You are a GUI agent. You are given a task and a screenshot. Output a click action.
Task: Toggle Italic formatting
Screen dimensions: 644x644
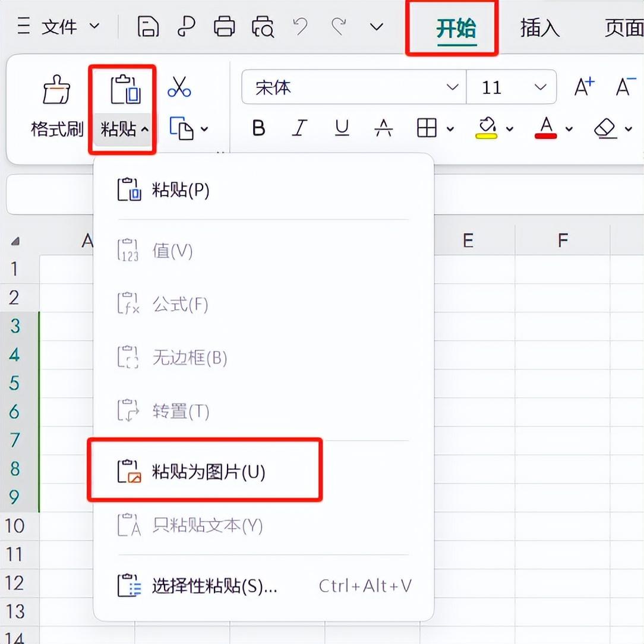(x=300, y=128)
